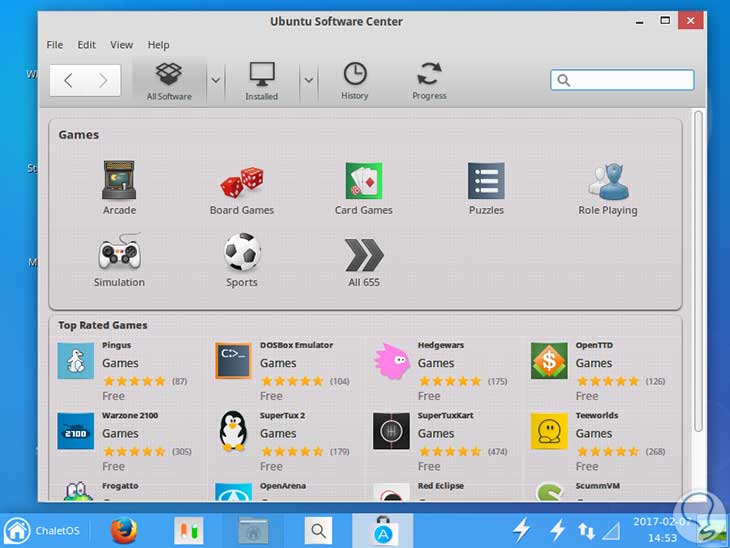The height and width of the screenshot is (548, 730).
Task: Select the Frogatto title
Action: [x=120, y=486]
